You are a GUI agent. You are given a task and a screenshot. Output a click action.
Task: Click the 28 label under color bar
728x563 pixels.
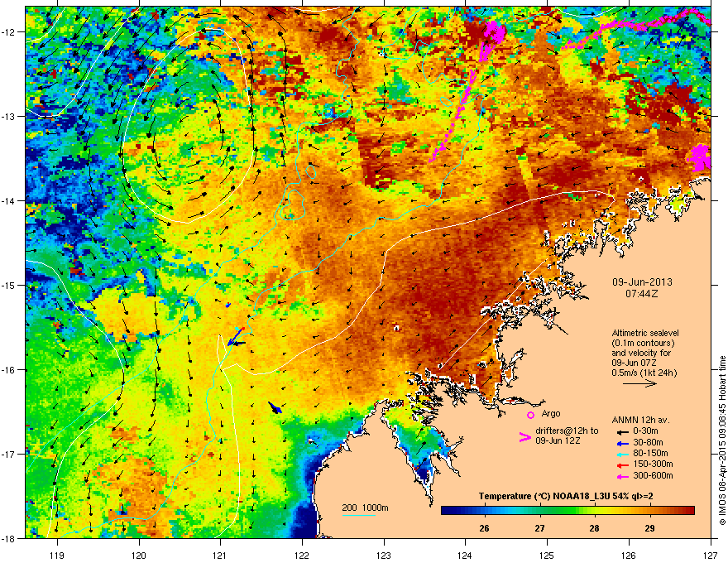click(x=594, y=528)
